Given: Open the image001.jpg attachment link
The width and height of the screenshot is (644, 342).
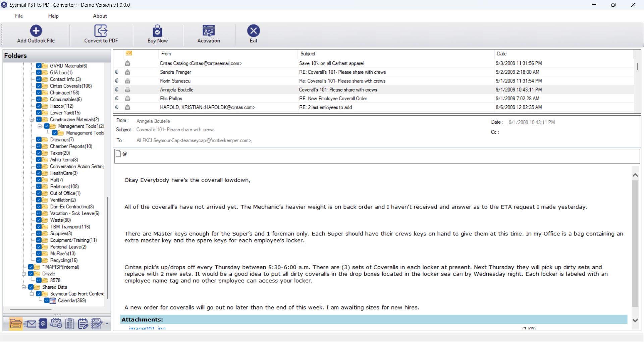Looking at the screenshot, I should coord(147,328).
